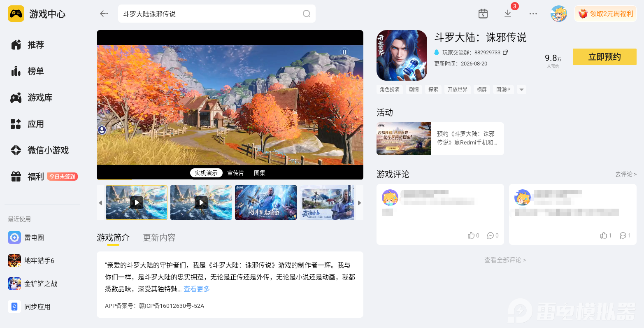The image size is (644, 328).
Task: Click the QQ penguin group icon
Action: [x=437, y=52]
